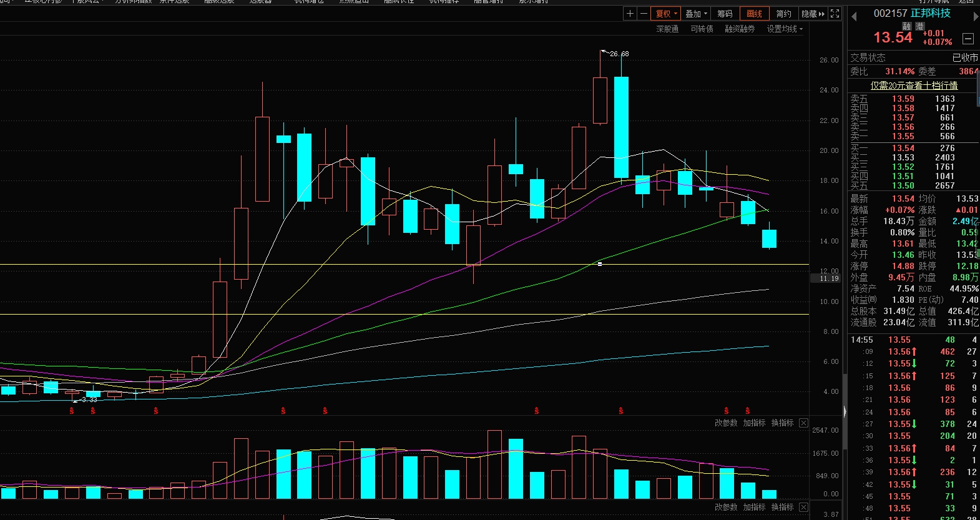Enter fullscreen chart mode
The image size is (980, 520).
835,14
